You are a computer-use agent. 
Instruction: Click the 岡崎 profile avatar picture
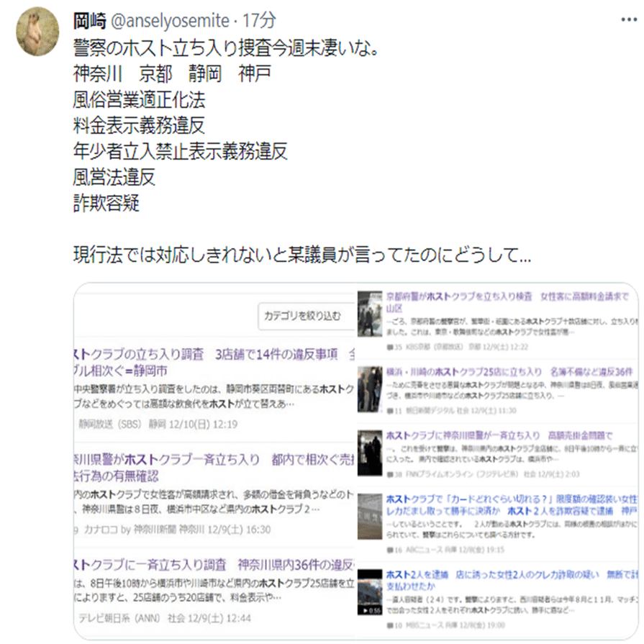pyautogui.click(x=37, y=31)
